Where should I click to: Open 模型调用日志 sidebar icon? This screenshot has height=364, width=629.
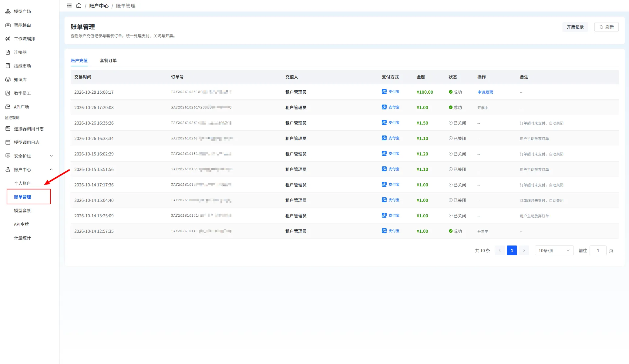(8, 142)
